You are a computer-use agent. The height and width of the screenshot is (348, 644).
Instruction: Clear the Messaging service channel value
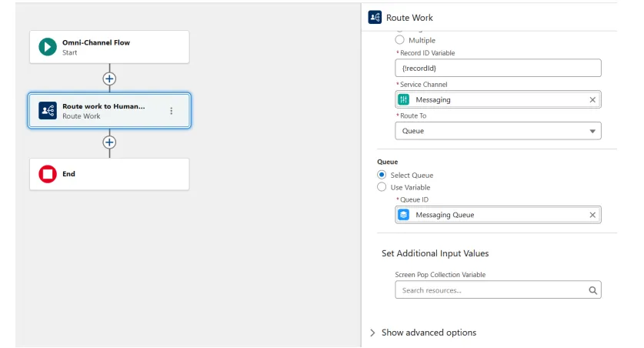point(592,99)
